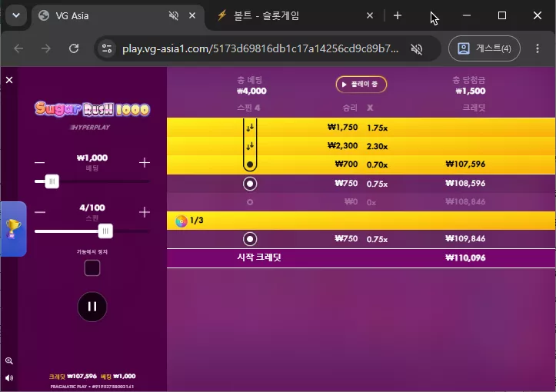Select the circle marker on ₩109,846 row
This screenshot has width=556, height=392.
pos(250,239)
